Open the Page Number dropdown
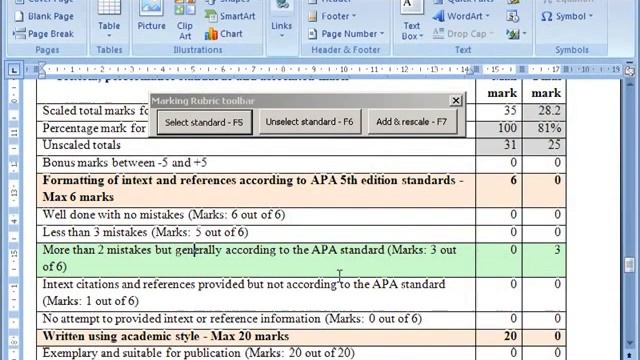 [346, 34]
